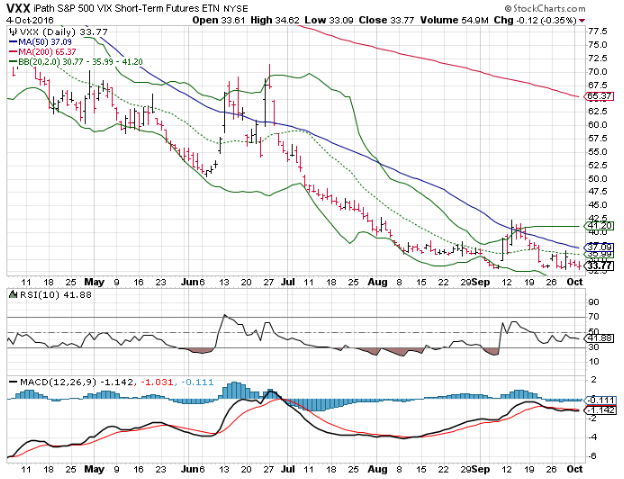Click the 77.5 price axis label

tap(598, 31)
